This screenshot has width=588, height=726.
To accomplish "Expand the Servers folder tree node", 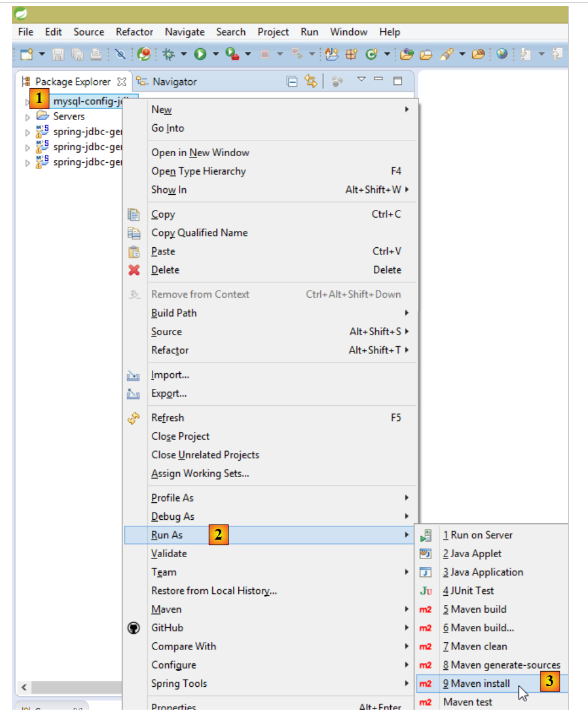I will tap(28, 117).
